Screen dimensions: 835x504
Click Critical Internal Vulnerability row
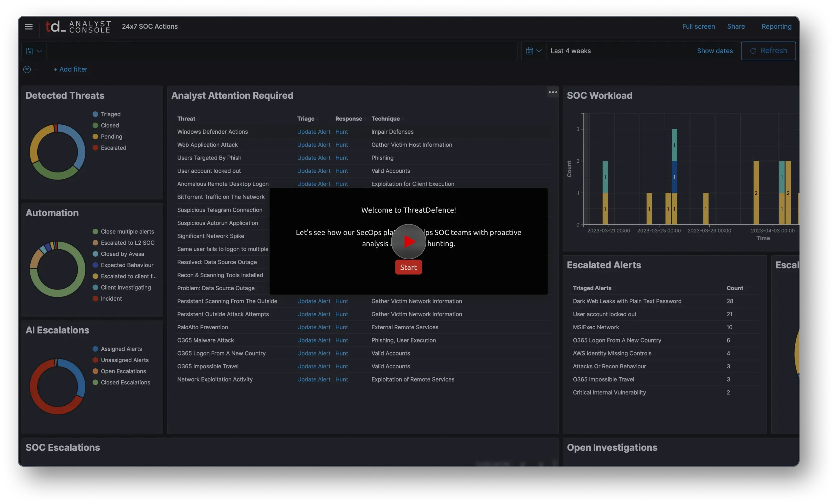665,392
